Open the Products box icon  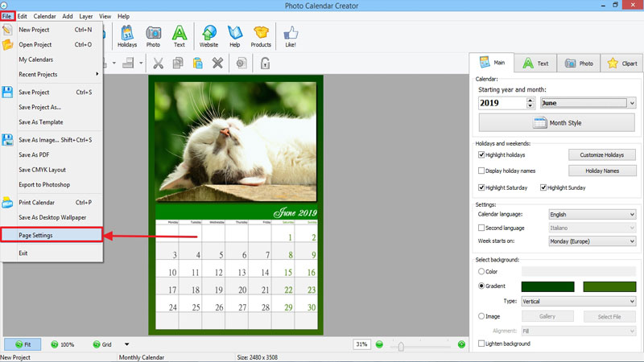coord(261,36)
